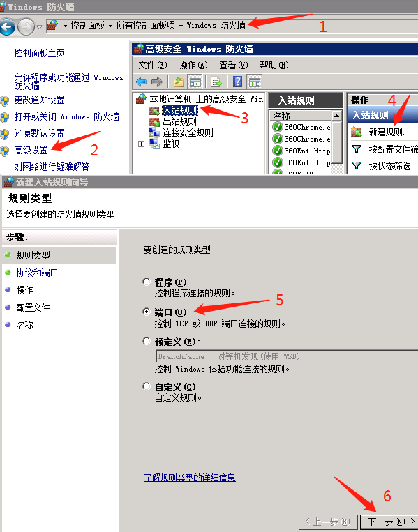Click the blue Back navigation arrow
Viewport: 418px width, 532px height.
[x=8, y=26]
